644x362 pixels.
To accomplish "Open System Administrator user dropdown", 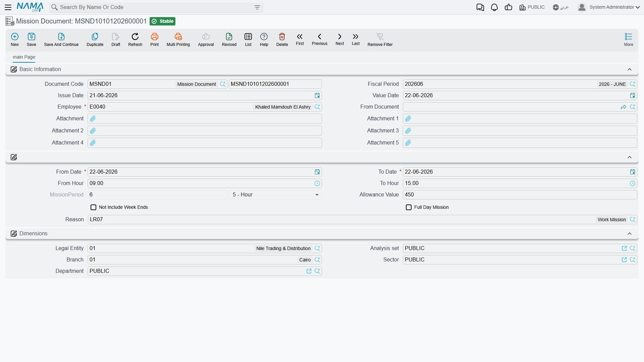I will [609, 7].
